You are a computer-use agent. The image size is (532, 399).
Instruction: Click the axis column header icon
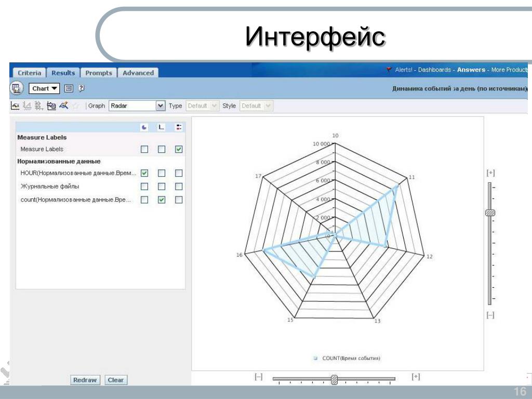point(162,127)
